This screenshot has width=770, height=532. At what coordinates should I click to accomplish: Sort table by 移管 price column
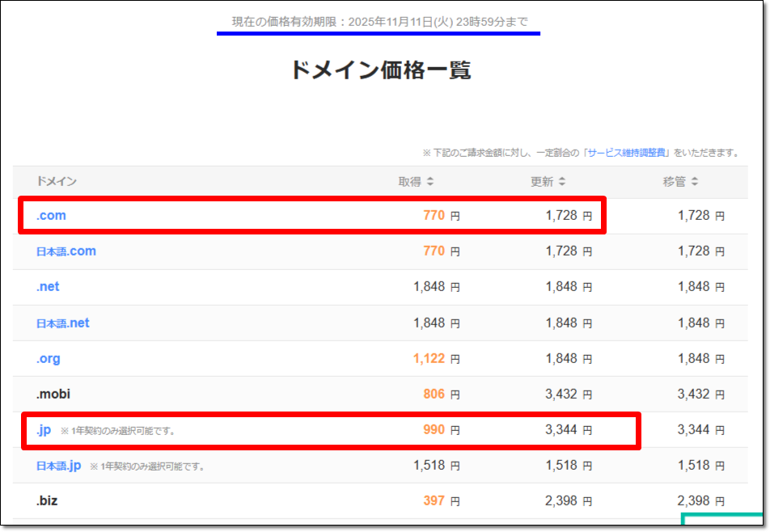[680, 182]
